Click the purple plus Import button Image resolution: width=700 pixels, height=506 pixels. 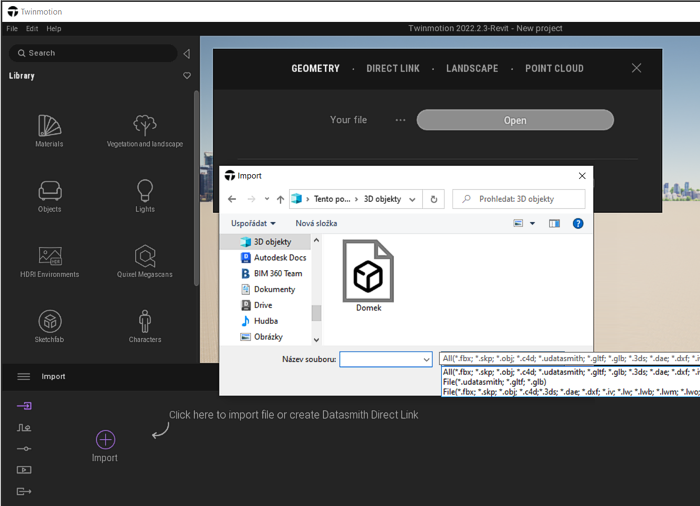[x=105, y=439]
